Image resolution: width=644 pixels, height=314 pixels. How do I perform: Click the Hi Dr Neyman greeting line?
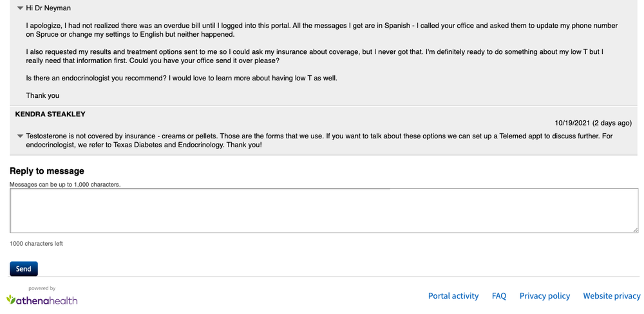click(x=48, y=8)
